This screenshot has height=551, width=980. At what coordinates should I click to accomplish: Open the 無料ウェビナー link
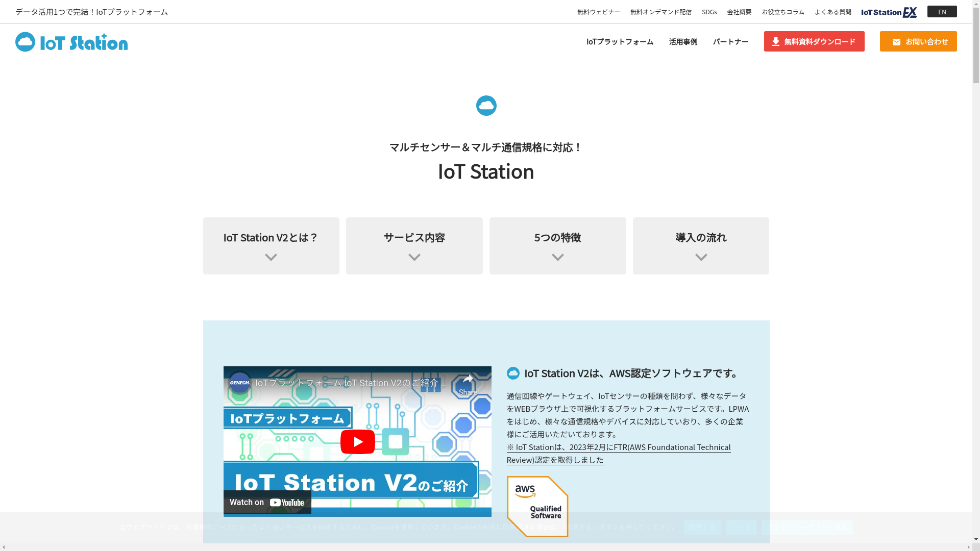pos(598,12)
